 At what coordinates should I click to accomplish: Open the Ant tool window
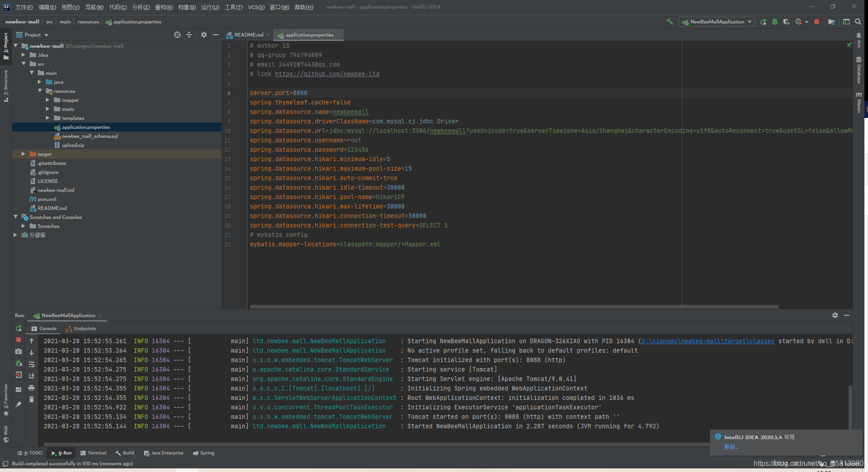click(859, 40)
